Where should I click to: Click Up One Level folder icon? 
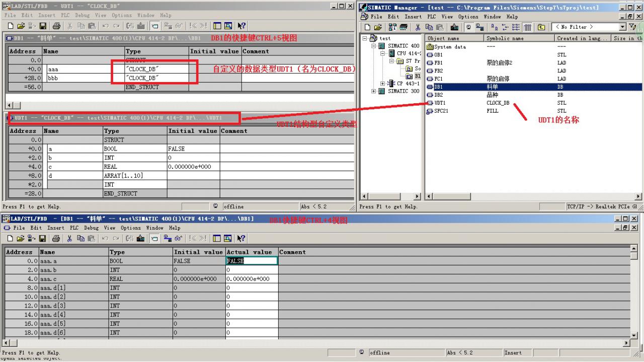[541, 27]
